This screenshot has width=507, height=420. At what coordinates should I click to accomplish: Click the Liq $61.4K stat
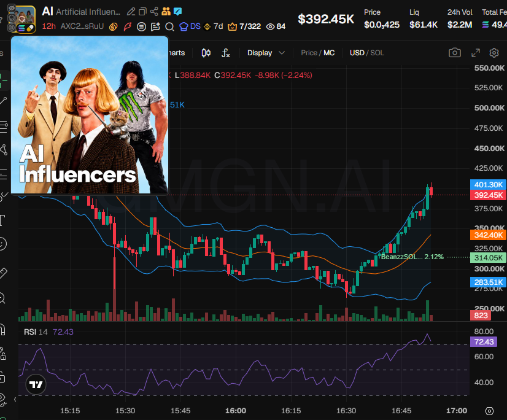424,18
